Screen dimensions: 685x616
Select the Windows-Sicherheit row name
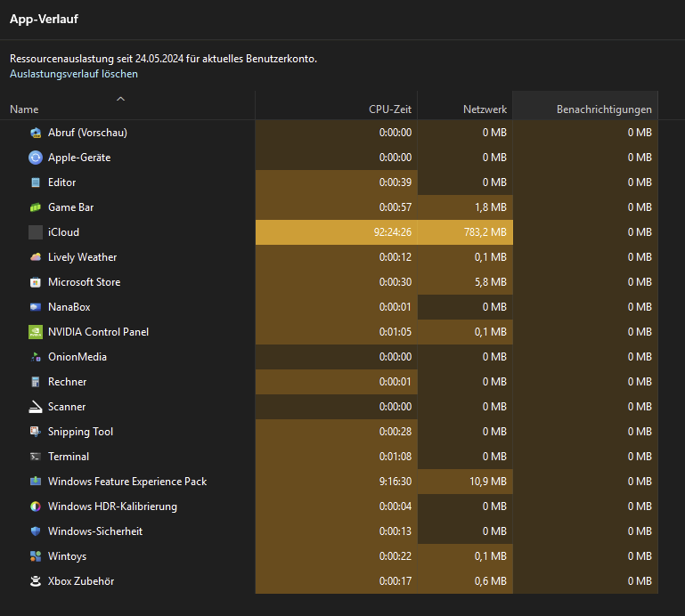point(95,531)
